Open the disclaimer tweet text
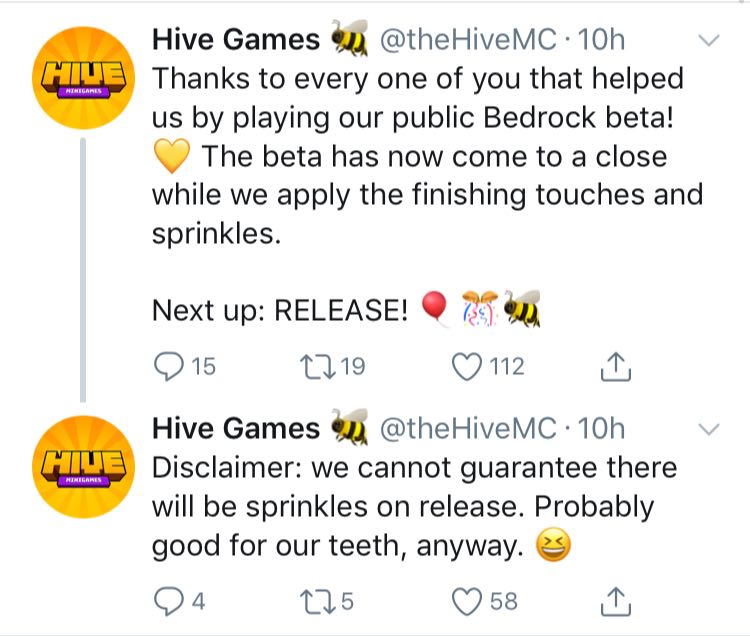The height and width of the screenshot is (636, 750). click(x=410, y=506)
